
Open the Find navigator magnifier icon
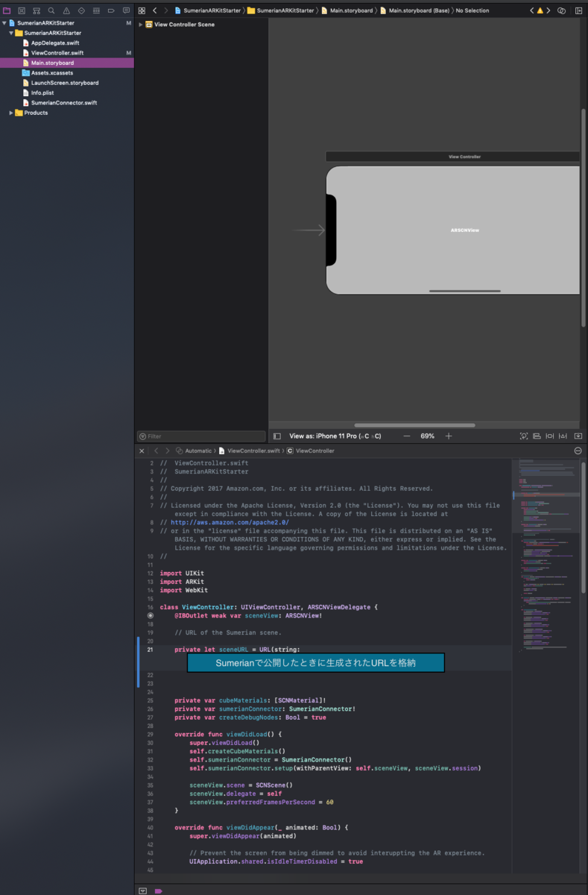click(x=51, y=10)
